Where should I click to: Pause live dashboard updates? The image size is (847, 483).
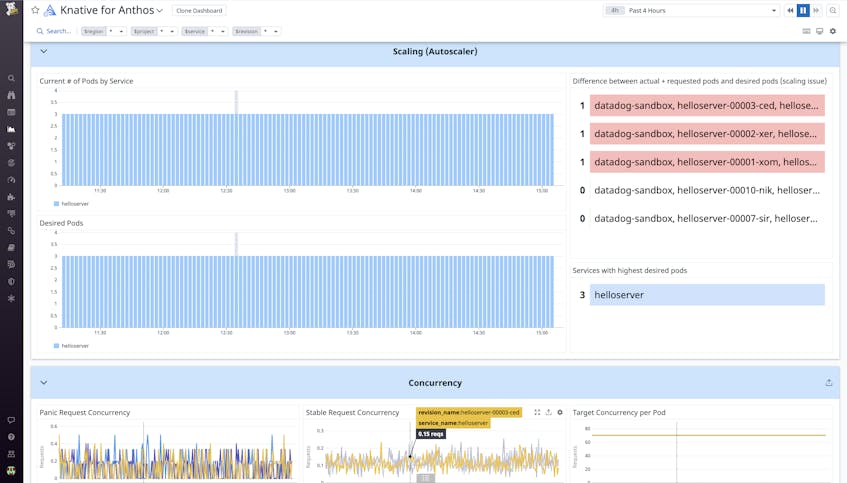(x=803, y=10)
